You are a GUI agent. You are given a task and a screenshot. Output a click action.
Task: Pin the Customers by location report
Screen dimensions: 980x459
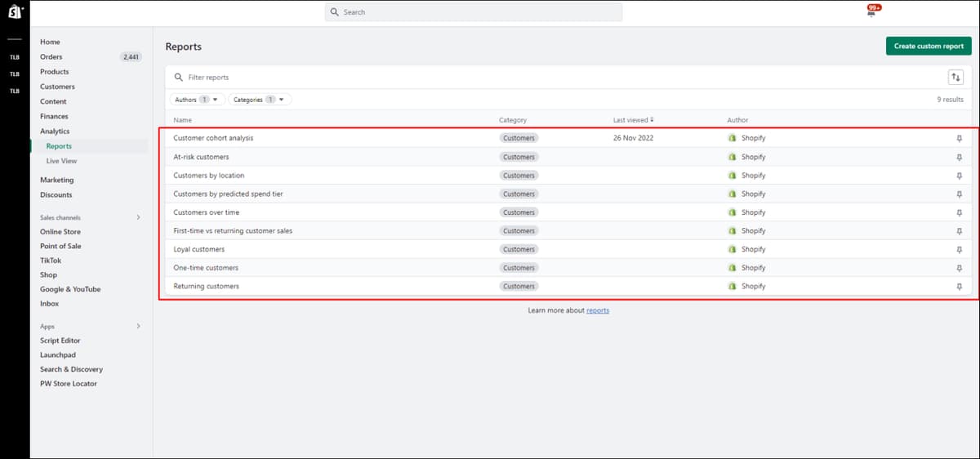point(960,176)
